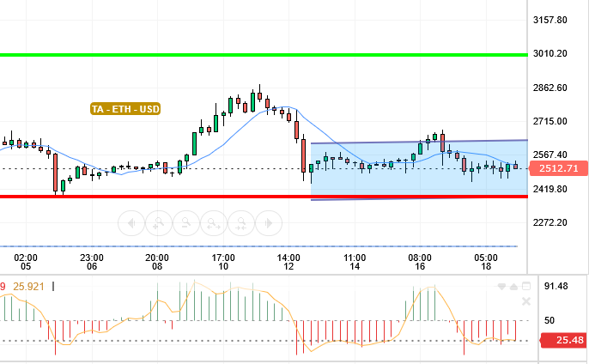Screen dimensions: 595x364
Task: Click the 08:00 16 time axis label
Action: tap(420, 263)
